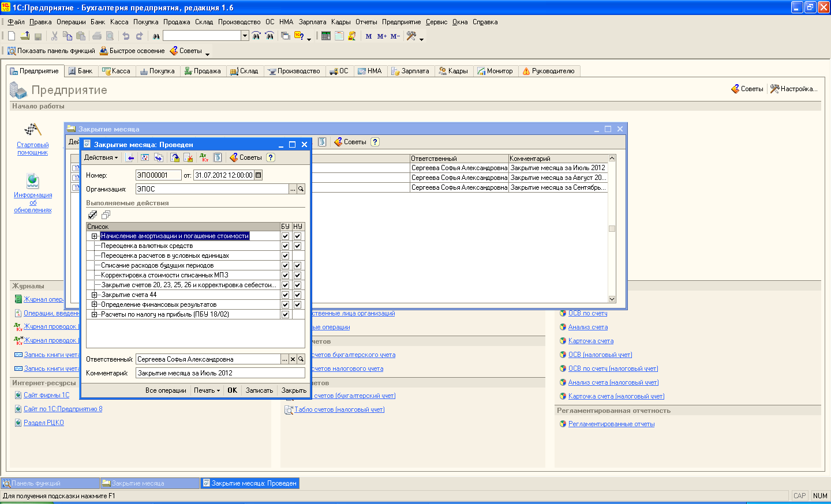The image size is (831, 504).
Task: Click Советы in the Закрытие месяца list toolbar
Action: (x=350, y=142)
